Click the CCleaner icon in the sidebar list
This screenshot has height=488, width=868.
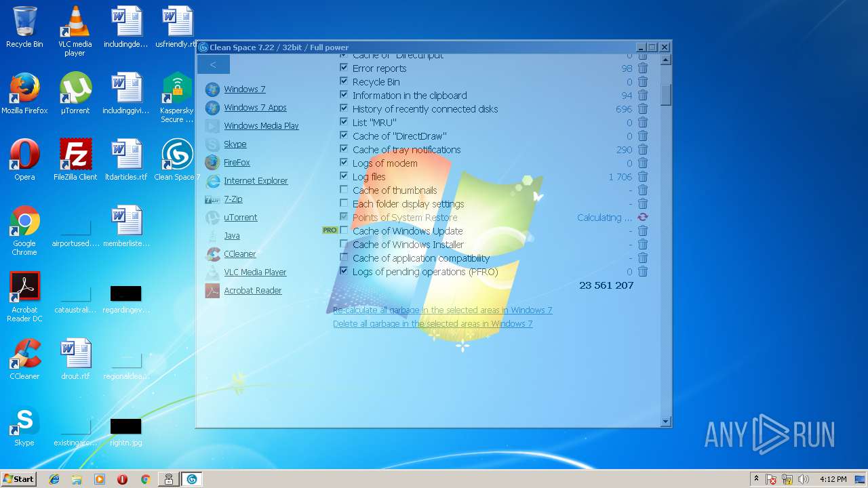pos(212,254)
